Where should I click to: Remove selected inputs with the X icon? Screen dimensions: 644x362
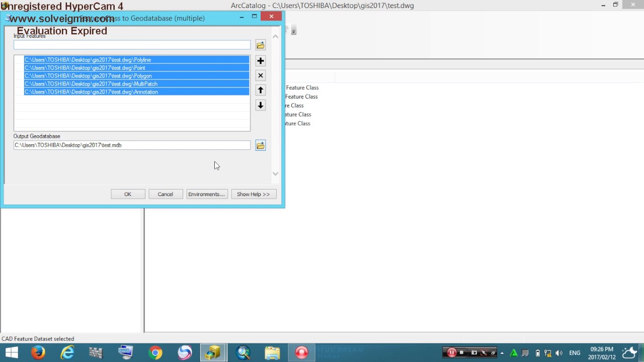tap(260, 75)
